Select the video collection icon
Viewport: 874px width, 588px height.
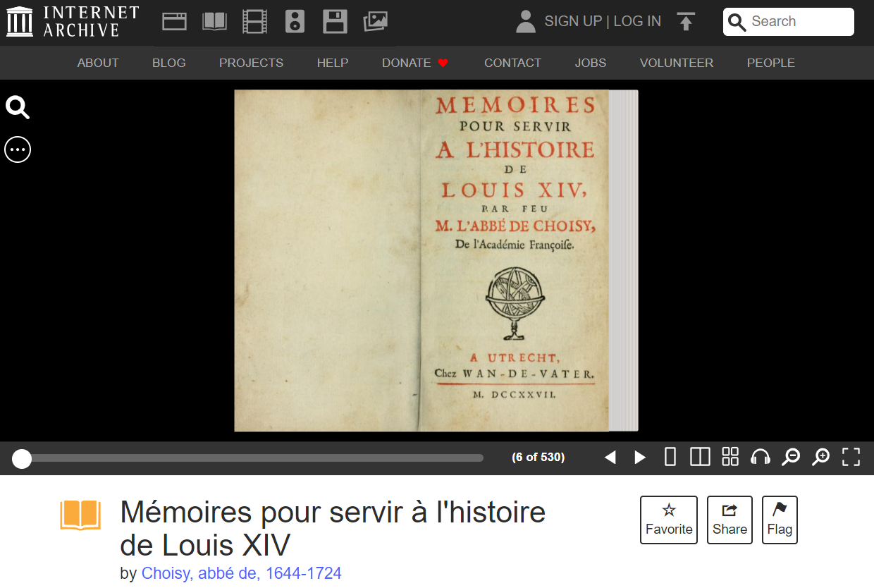click(x=254, y=21)
